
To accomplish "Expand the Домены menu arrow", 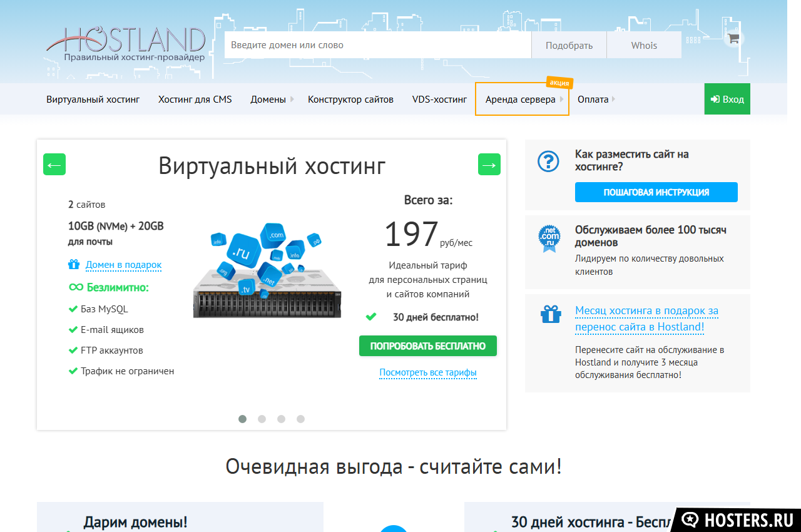I will click(292, 99).
